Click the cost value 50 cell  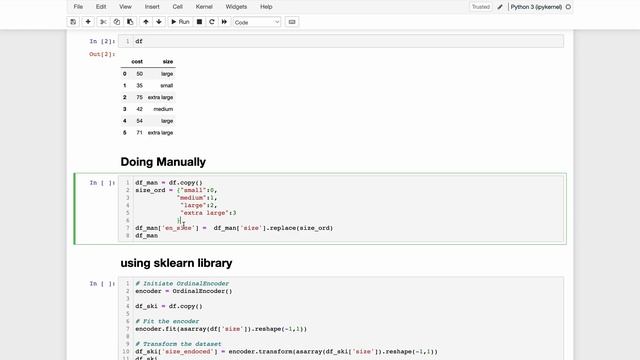140,74
